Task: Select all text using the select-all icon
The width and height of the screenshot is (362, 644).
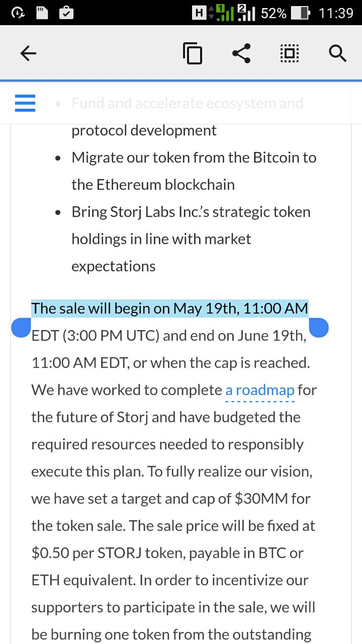Action: [x=290, y=53]
